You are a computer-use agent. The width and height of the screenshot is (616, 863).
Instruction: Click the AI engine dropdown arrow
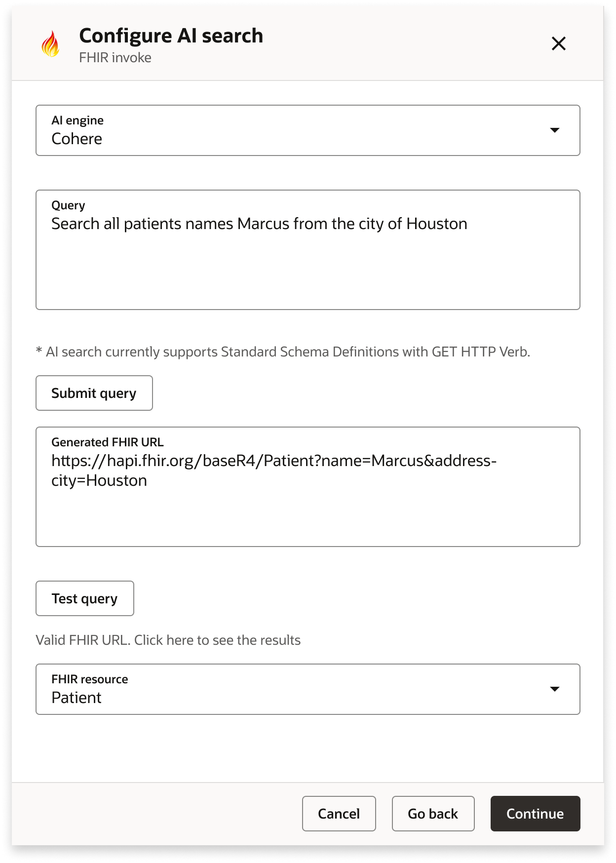click(x=555, y=130)
